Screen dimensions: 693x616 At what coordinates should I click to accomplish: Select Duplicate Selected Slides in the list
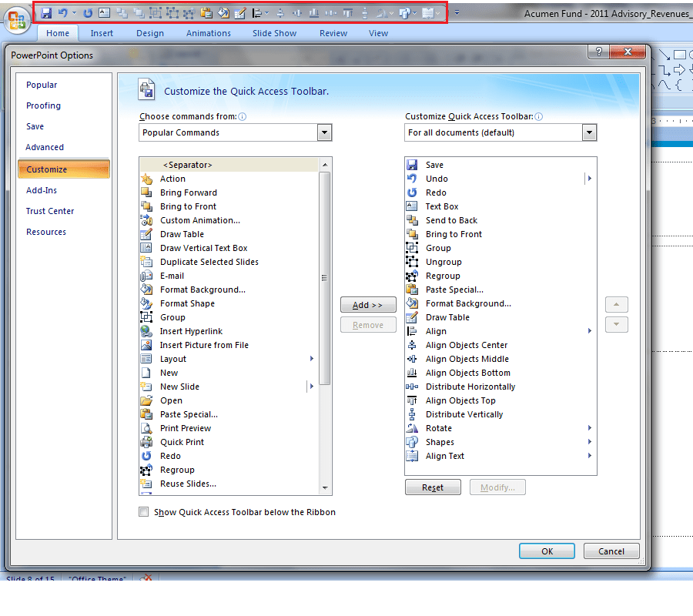click(x=229, y=262)
